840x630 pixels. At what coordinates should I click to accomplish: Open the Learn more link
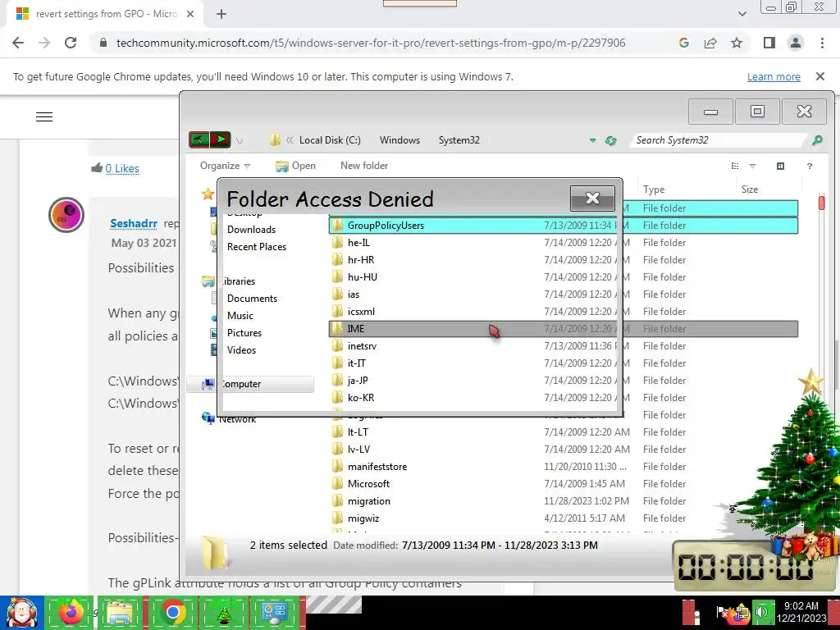point(774,76)
